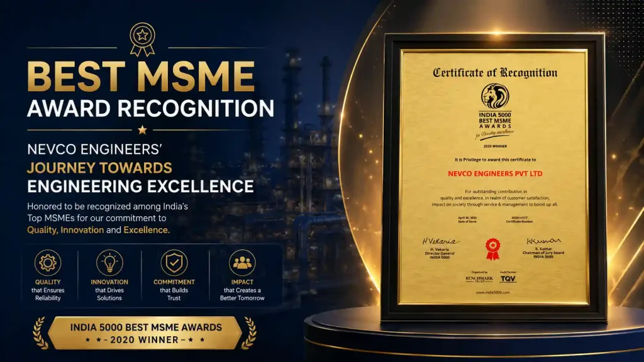644x362 pixels.
Task: Click 'INDIA 5000 BEST MSME AWARDS' certificate text
Action: 495,120
